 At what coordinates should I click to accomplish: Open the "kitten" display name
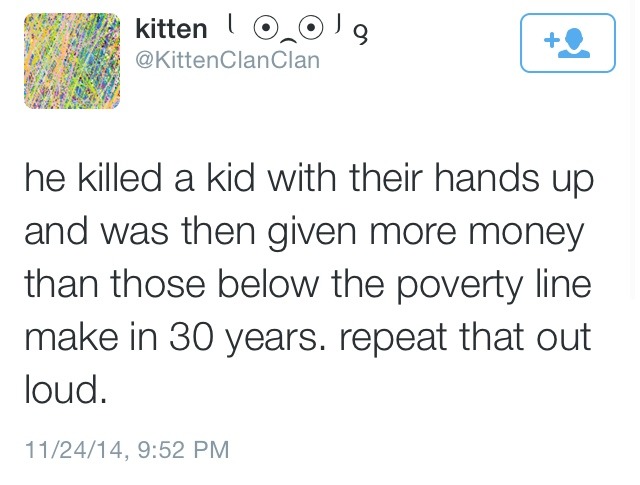[x=171, y=30]
